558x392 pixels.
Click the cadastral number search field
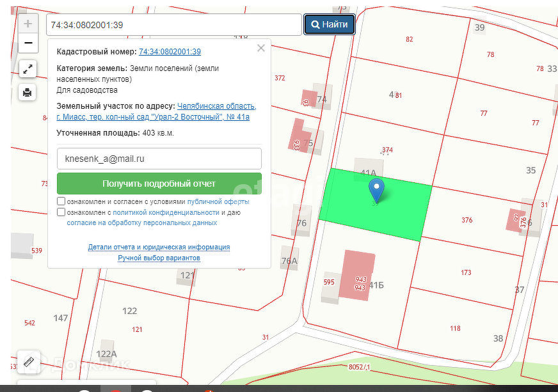click(x=173, y=25)
